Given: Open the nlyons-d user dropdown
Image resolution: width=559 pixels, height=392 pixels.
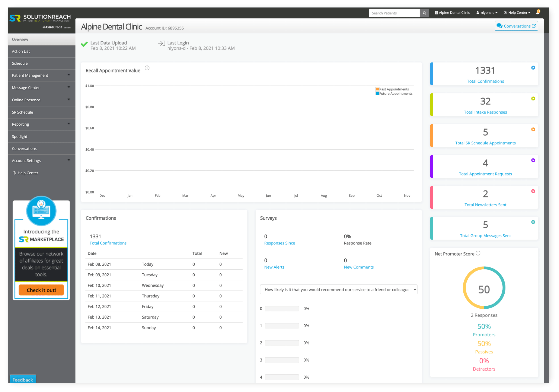Looking at the screenshot, I should coord(487,13).
